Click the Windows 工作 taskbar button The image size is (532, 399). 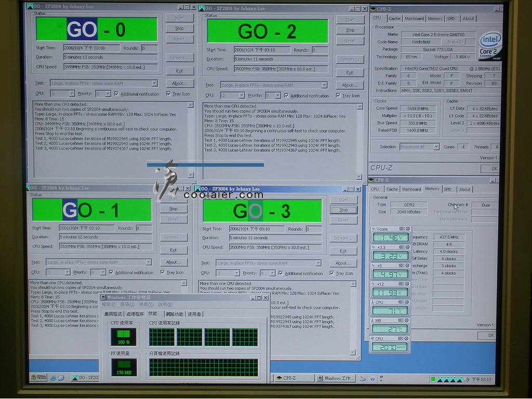coord(336,378)
